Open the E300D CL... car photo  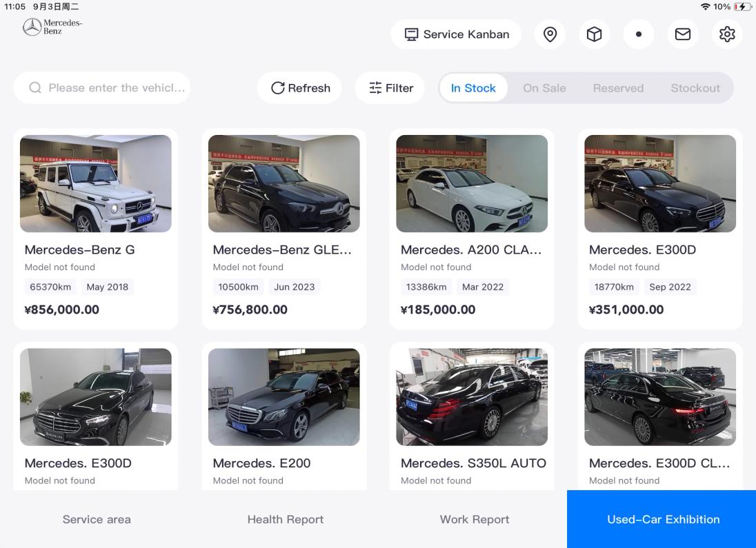point(660,397)
